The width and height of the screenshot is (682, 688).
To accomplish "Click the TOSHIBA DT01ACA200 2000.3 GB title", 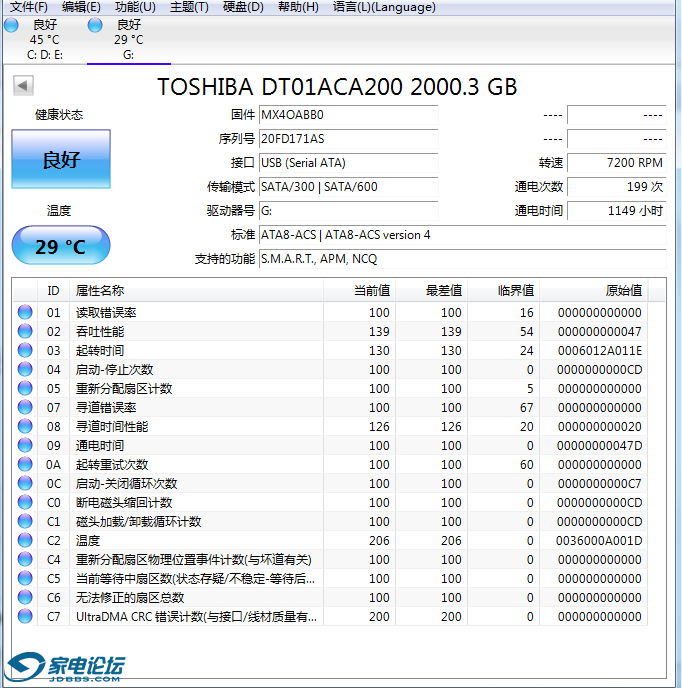I will (x=337, y=86).
